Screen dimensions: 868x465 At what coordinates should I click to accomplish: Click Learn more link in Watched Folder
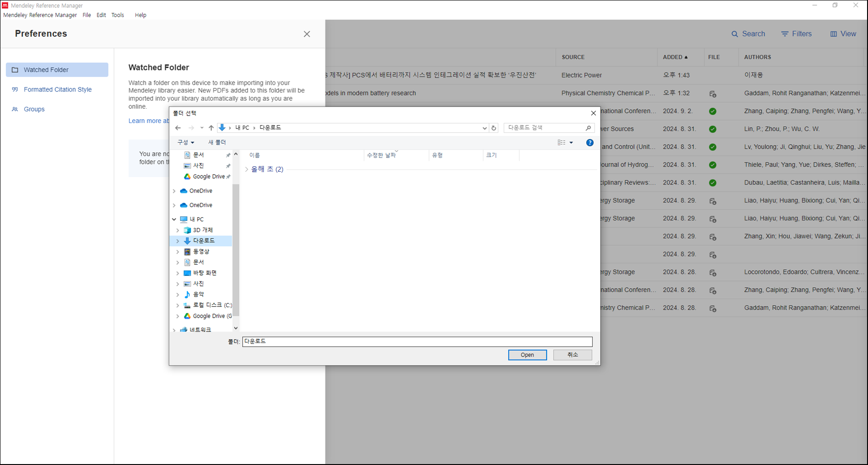pos(149,121)
